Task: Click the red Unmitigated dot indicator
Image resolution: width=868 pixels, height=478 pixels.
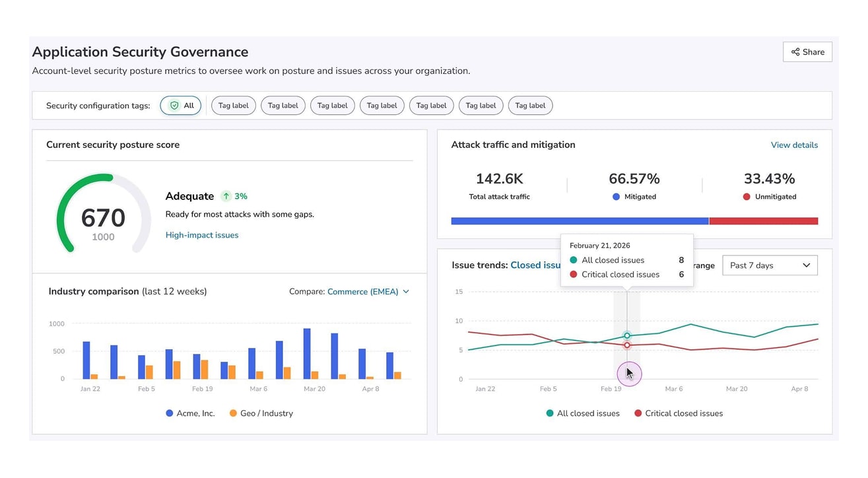Action: coord(747,197)
